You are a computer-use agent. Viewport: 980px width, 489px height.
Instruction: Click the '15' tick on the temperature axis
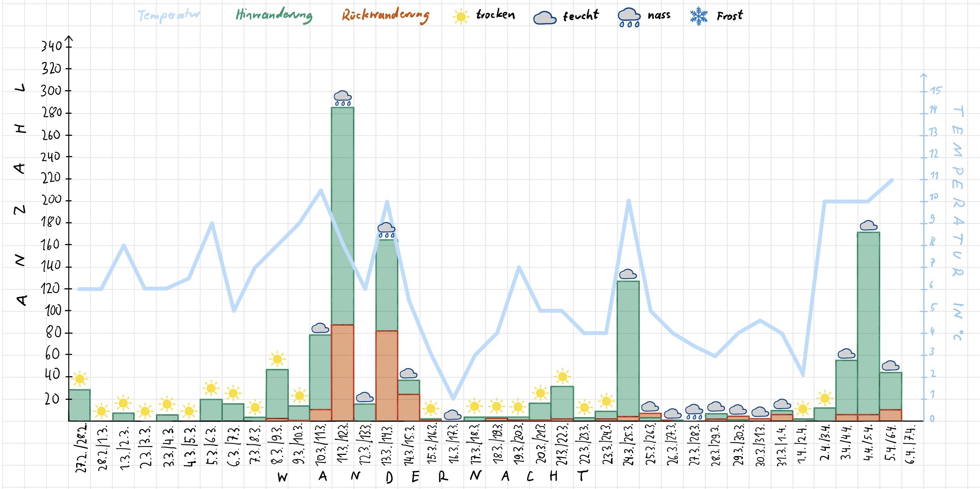[935, 90]
